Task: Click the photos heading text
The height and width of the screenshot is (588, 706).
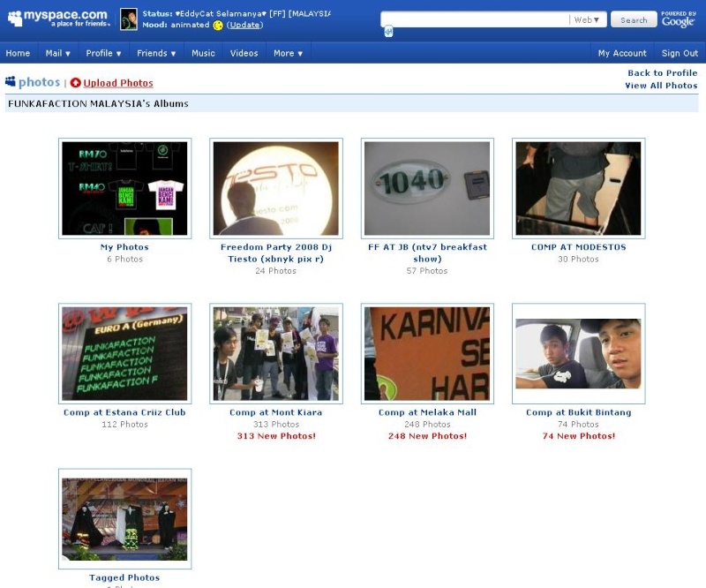Action: point(39,82)
